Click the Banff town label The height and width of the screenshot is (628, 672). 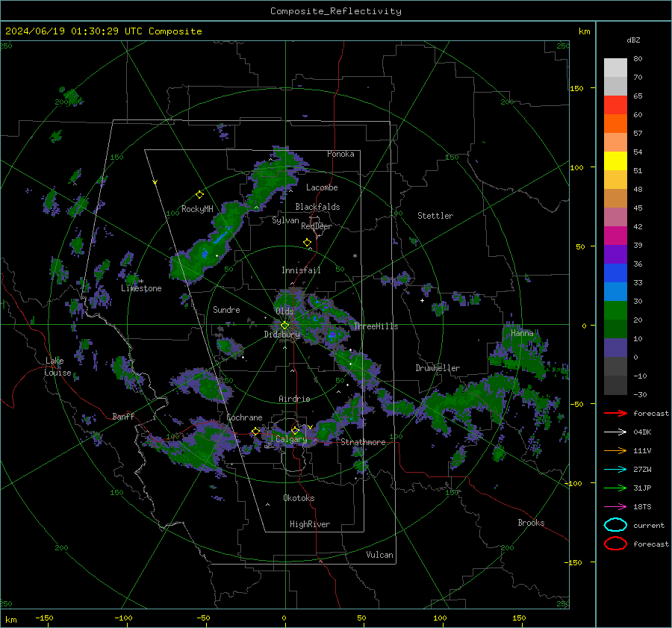pos(123,416)
